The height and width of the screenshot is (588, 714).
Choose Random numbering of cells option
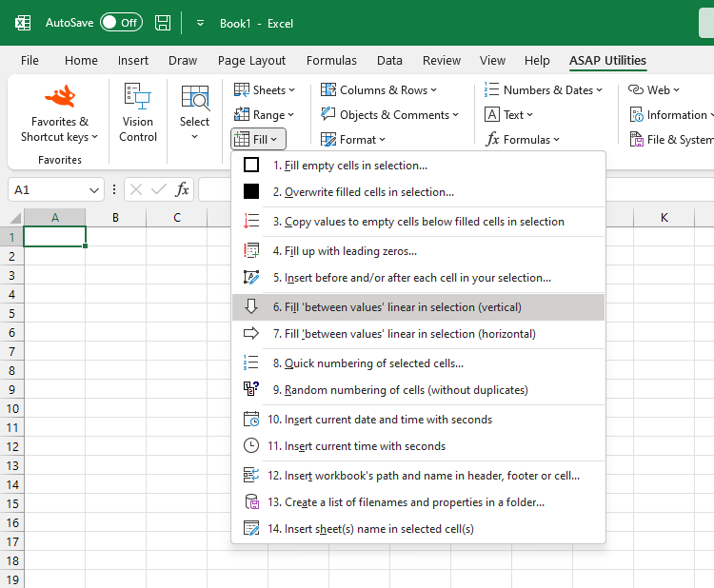coord(418,390)
